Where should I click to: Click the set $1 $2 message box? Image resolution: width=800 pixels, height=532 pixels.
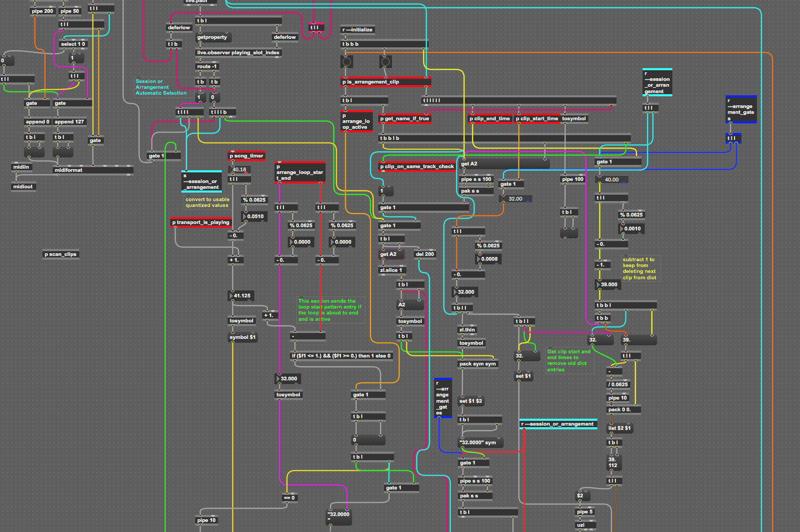471,401
